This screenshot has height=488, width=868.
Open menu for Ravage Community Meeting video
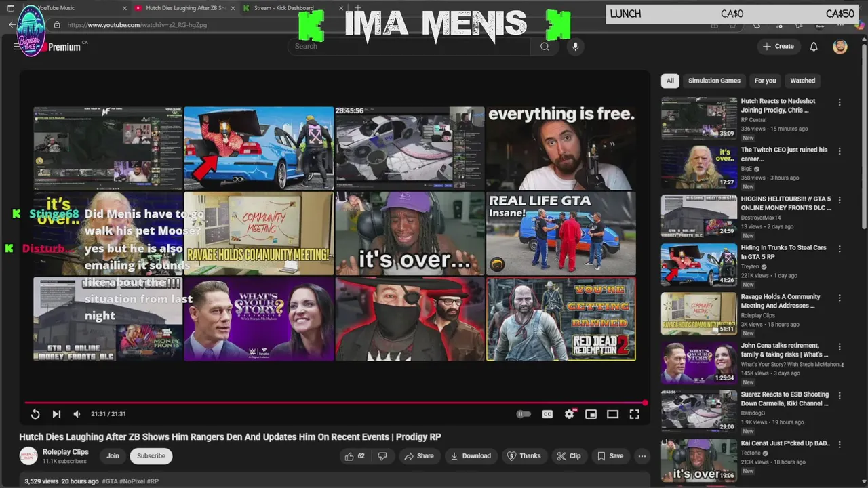tap(840, 298)
